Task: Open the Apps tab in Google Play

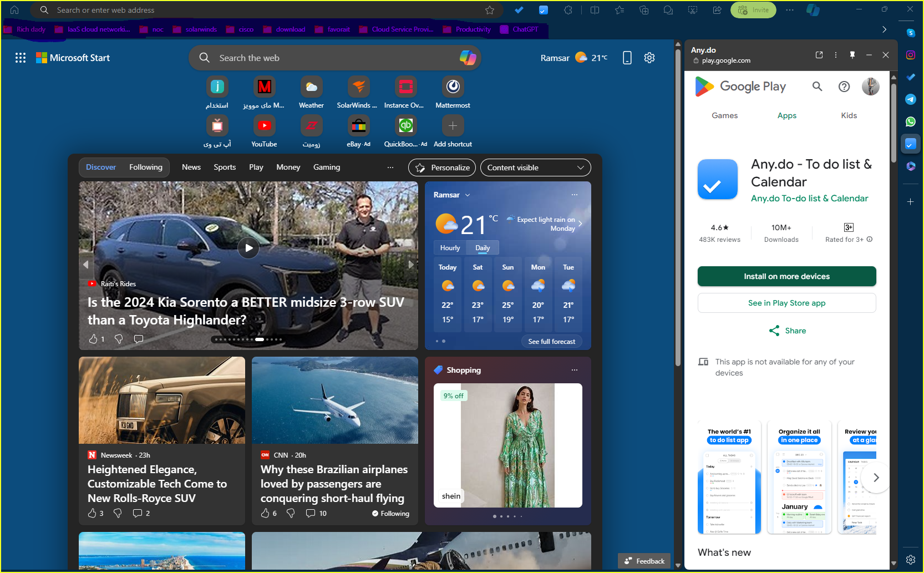Action: coord(786,115)
